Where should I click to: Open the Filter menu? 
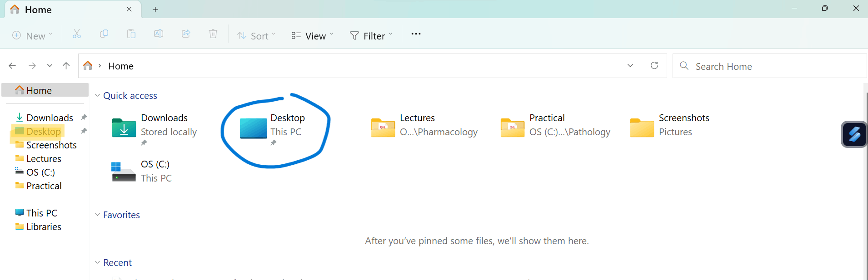(371, 35)
